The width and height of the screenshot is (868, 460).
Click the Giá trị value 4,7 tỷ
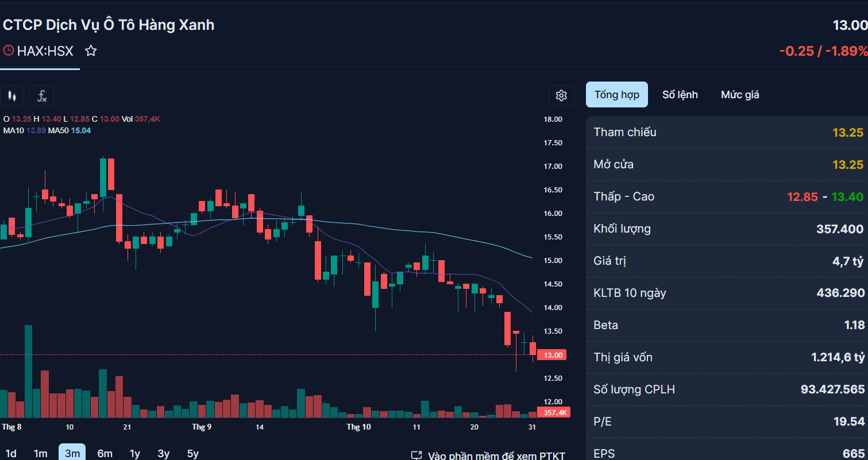(847, 261)
